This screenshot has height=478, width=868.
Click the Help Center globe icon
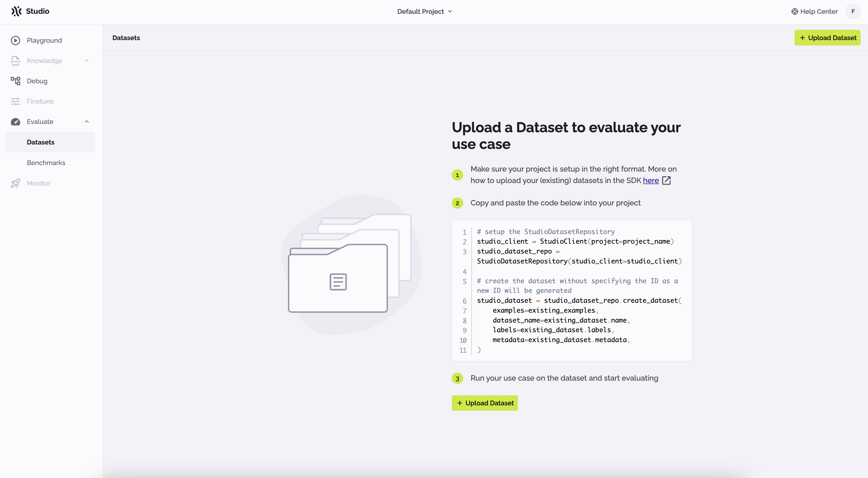(x=794, y=11)
